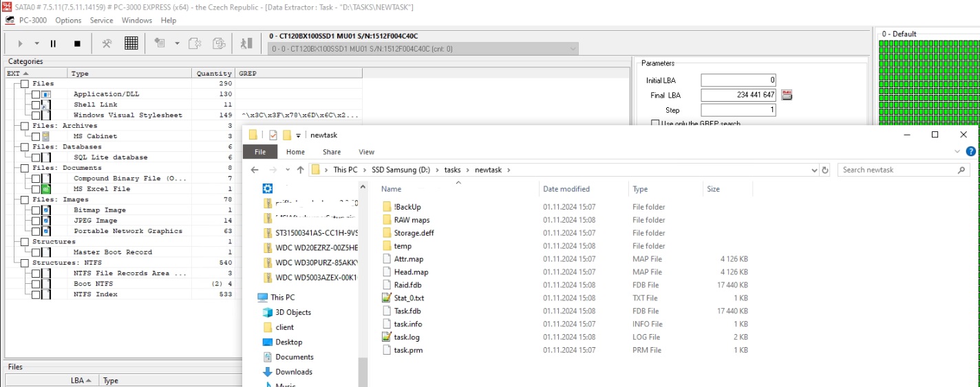Open the Windows menu

point(137,20)
